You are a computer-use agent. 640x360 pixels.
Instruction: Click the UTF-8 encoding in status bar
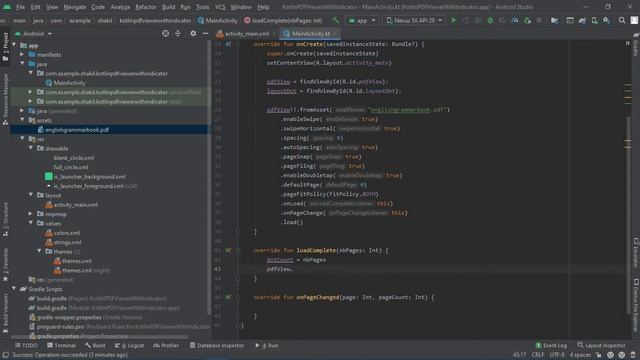[x=557, y=355]
